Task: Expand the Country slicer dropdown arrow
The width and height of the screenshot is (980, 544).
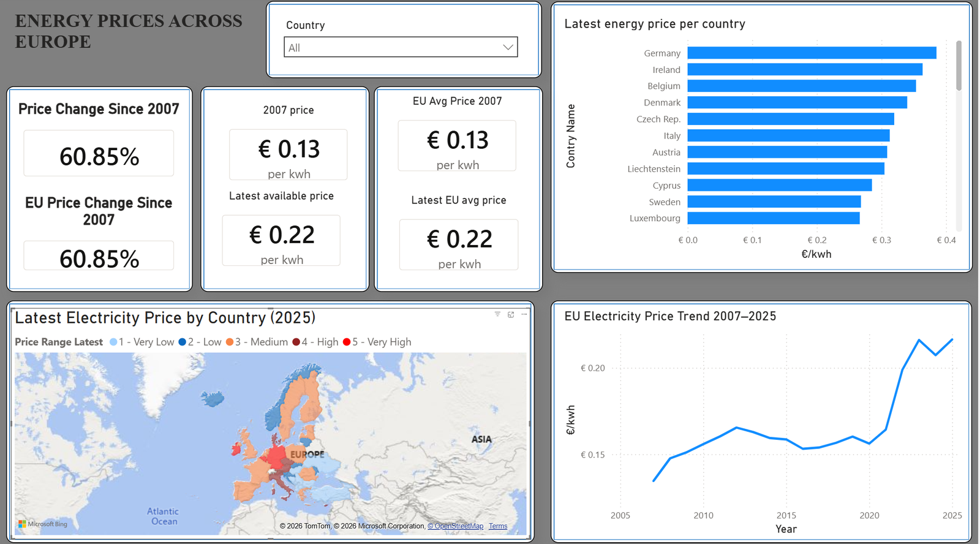Action: coord(508,47)
